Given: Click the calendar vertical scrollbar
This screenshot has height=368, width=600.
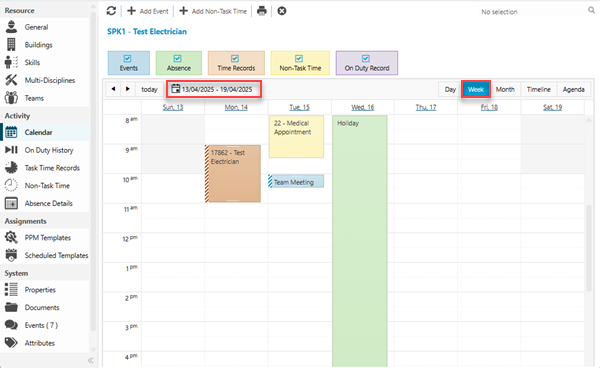Looking at the screenshot, I should (x=589, y=249).
